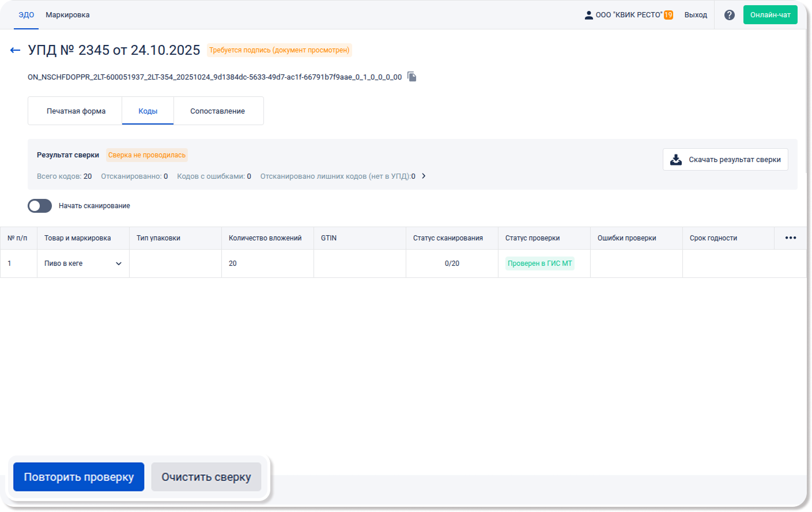Select the Коды tab
The height and width of the screenshot is (512, 812).
coord(148,111)
